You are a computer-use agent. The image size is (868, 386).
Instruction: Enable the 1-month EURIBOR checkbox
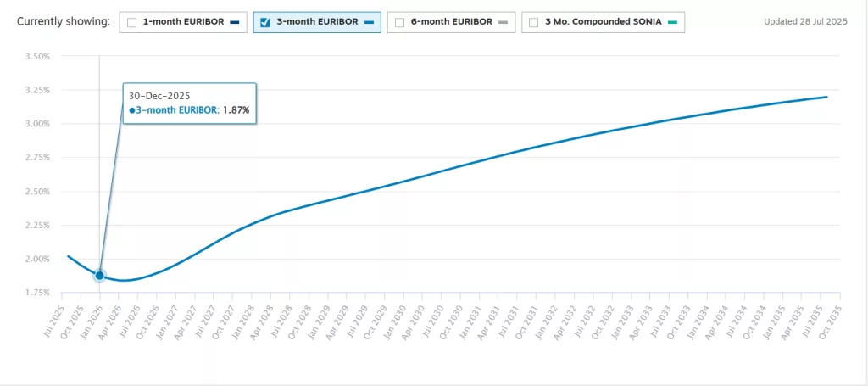[x=131, y=23]
